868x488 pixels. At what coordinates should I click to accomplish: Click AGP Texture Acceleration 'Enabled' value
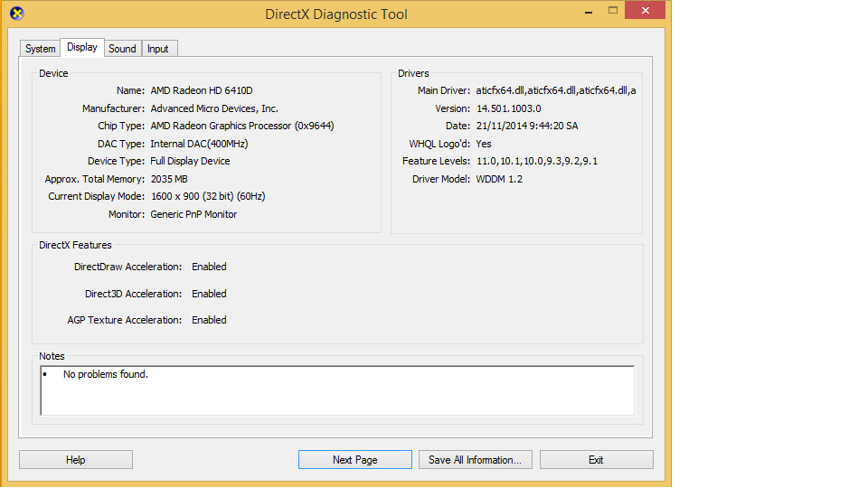209,320
